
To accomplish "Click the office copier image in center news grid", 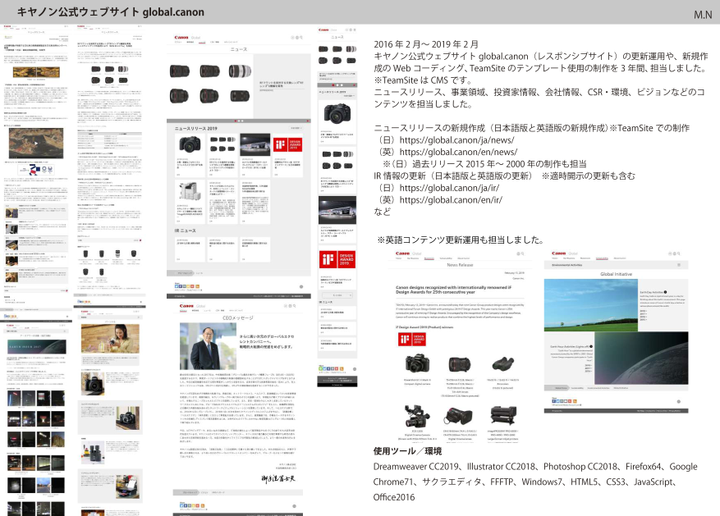I will click(x=190, y=192).
